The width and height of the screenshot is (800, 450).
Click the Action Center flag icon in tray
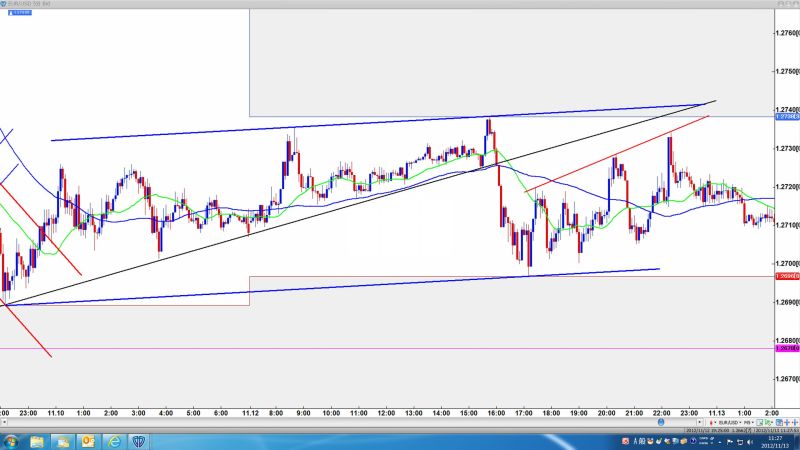pos(730,442)
